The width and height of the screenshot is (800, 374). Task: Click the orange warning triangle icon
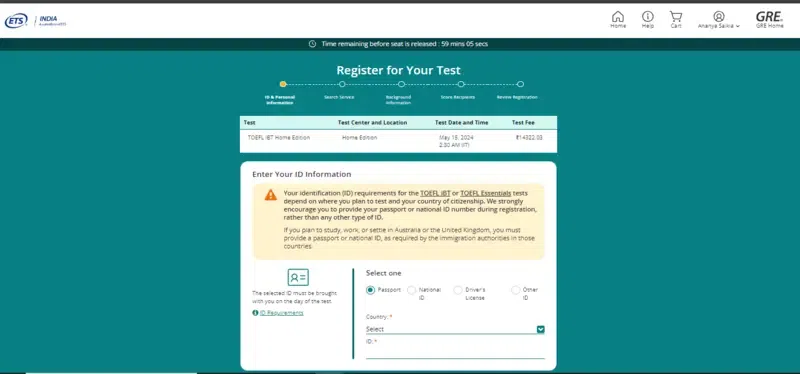click(x=270, y=195)
